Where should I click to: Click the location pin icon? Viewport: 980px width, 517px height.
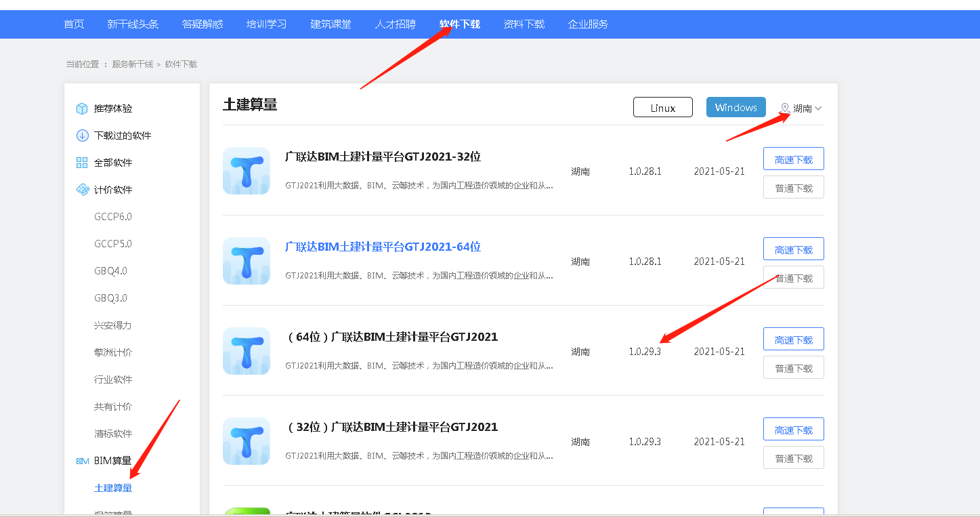click(x=785, y=108)
